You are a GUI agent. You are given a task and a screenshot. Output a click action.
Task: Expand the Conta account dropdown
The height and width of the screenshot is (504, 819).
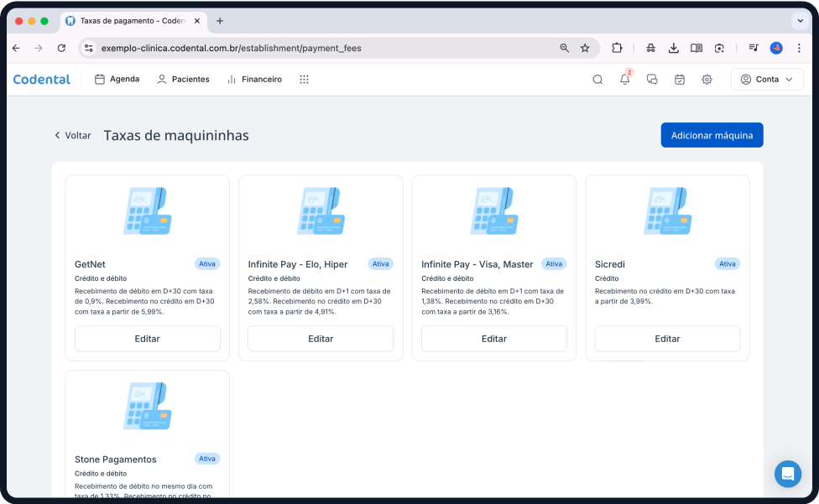click(767, 80)
